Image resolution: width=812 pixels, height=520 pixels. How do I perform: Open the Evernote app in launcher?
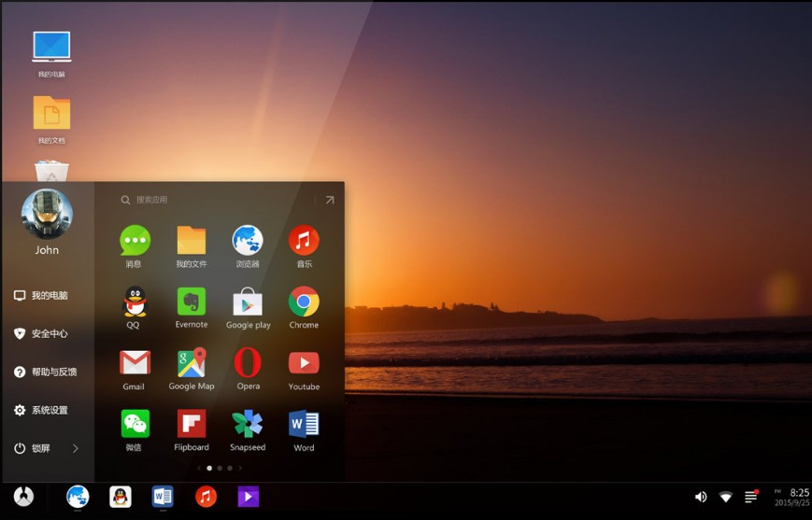click(192, 302)
